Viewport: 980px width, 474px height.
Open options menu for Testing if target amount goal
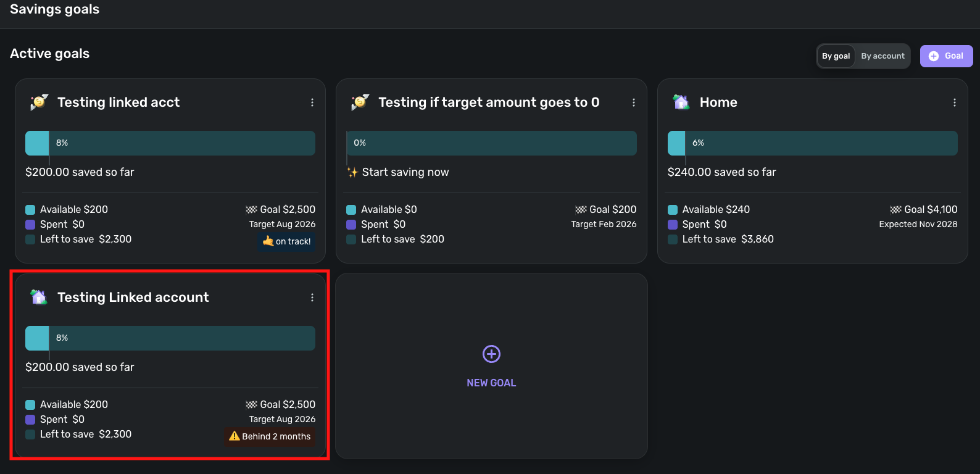(634, 102)
